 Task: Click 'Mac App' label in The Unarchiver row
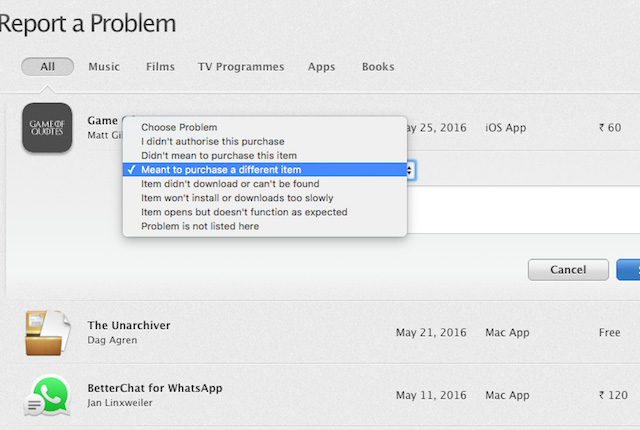coord(507,332)
